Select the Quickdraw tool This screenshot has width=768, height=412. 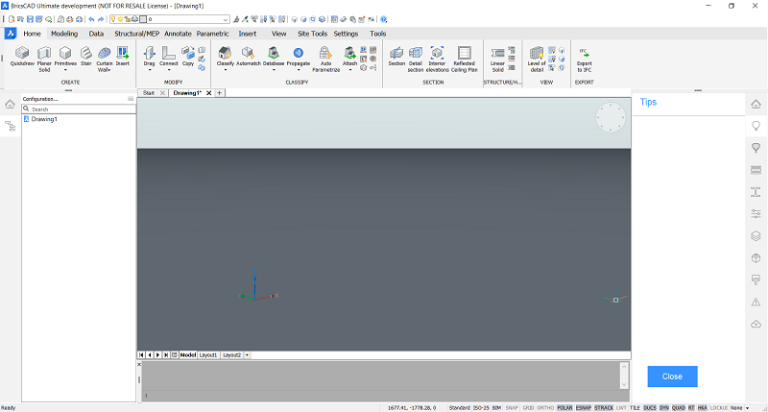coord(22,56)
